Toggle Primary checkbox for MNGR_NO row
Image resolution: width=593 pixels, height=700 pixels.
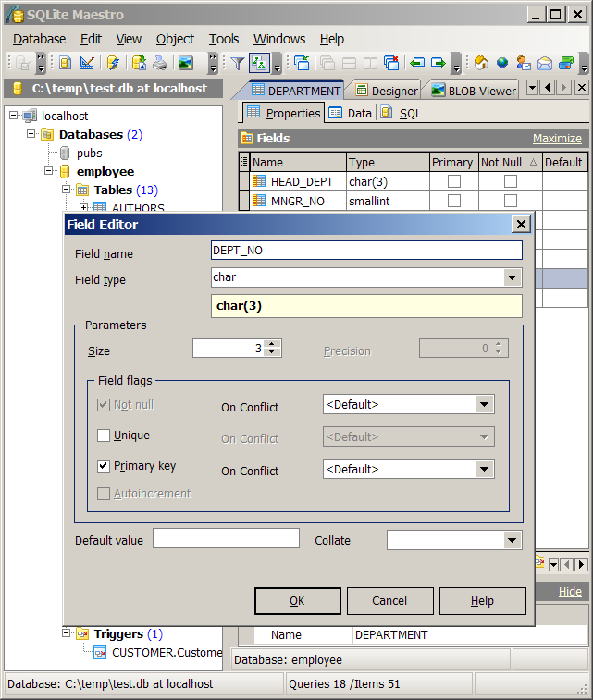[x=454, y=201]
